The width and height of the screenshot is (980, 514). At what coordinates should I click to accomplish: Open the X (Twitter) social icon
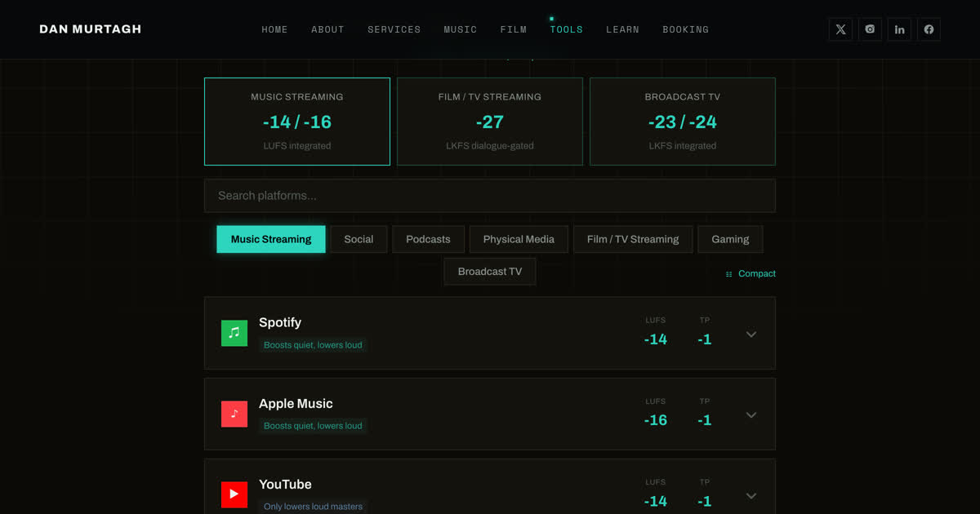[840, 29]
